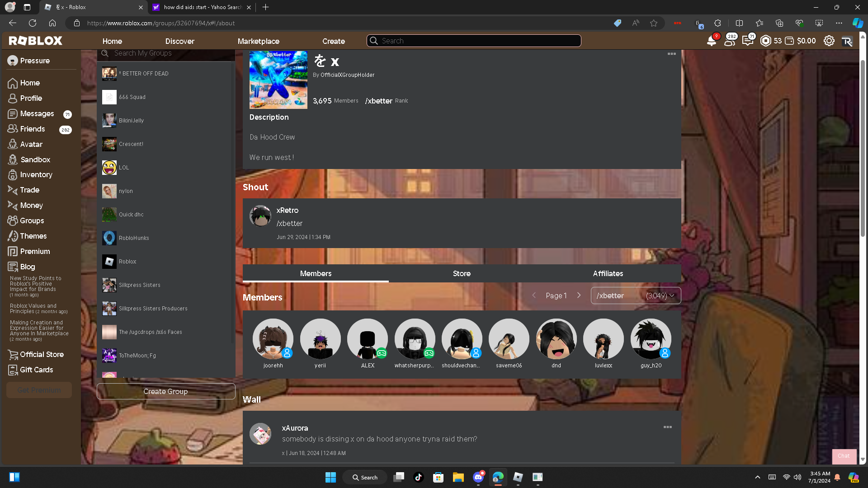The image size is (868, 488).
Task: Click the Get Premium button
Action: click(39, 390)
